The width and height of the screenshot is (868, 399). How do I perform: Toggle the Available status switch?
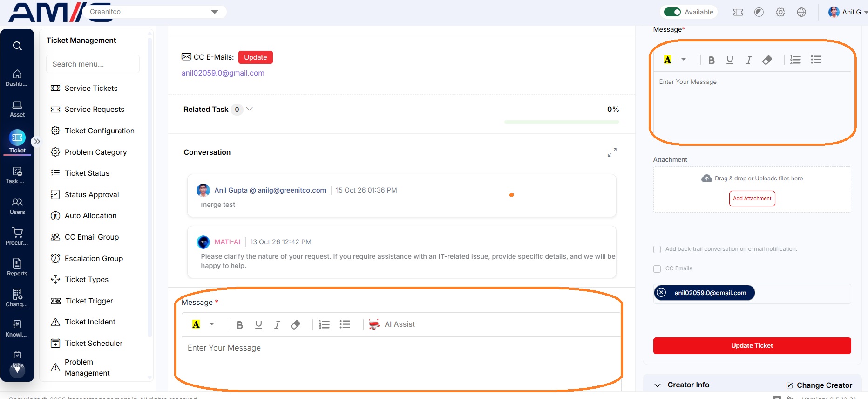672,12
